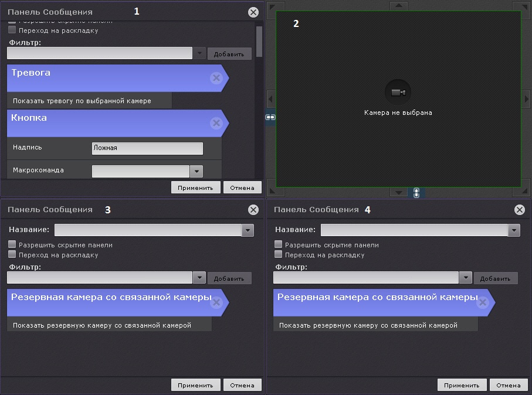
Task: Click the Надпись text field containing Ложная
Action: (x=147, y=148)
